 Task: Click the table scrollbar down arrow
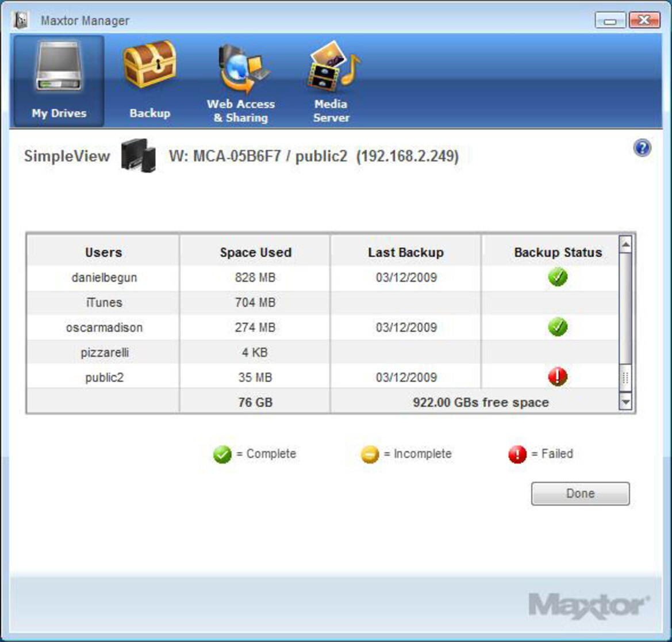point(625,402)
